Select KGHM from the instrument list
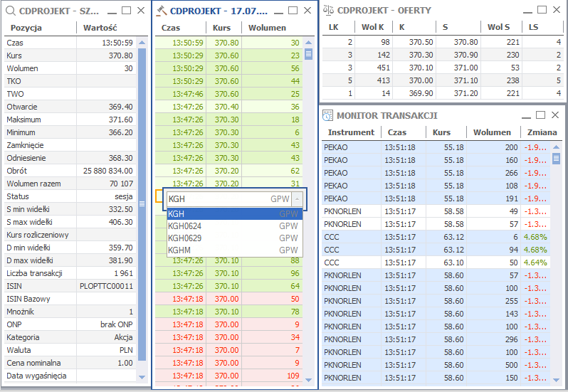 click(235, 250)
